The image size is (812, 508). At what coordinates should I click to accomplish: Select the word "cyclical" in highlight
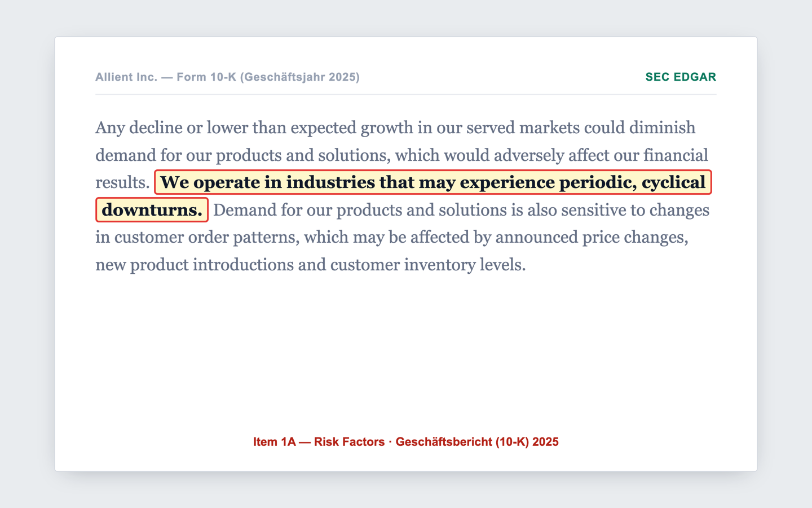(x=673, y=182)
